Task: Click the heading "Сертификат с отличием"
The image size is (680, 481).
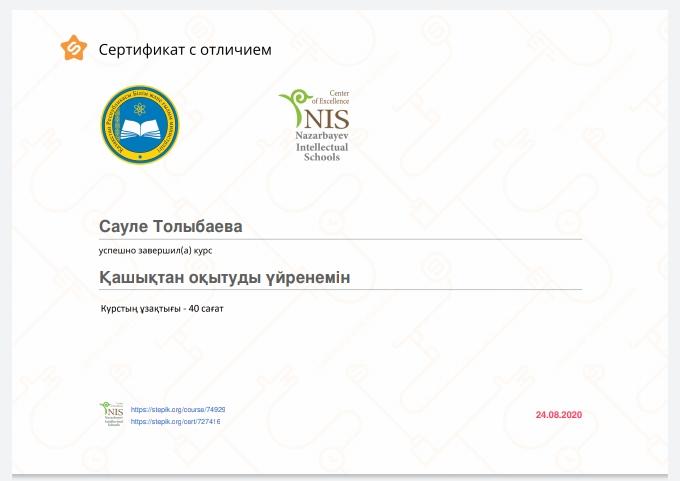Action: click(185, 49)
